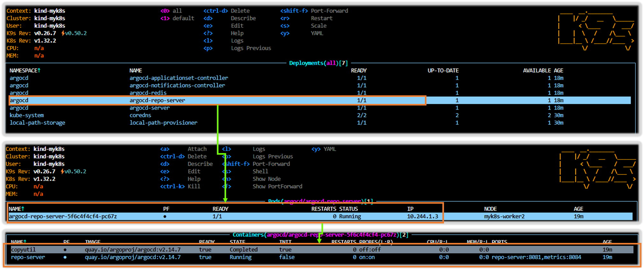The image size is (644, 270).
Task: Click the 30m age of coredns
Action: click(559, 115)
